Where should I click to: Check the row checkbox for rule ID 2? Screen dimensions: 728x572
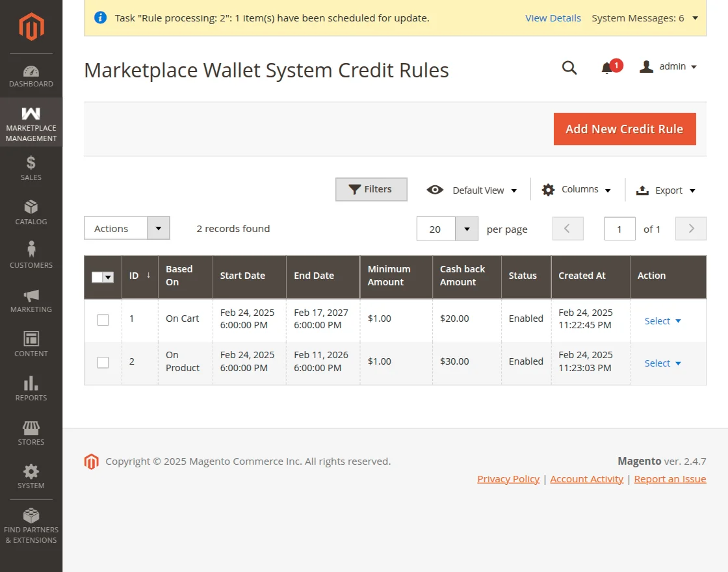point(103,363)
